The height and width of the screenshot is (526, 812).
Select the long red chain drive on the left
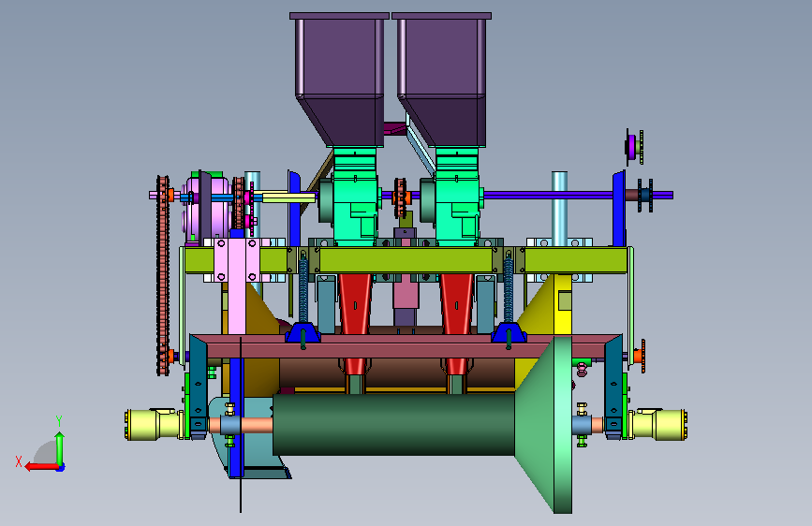[x=163, y=275]
